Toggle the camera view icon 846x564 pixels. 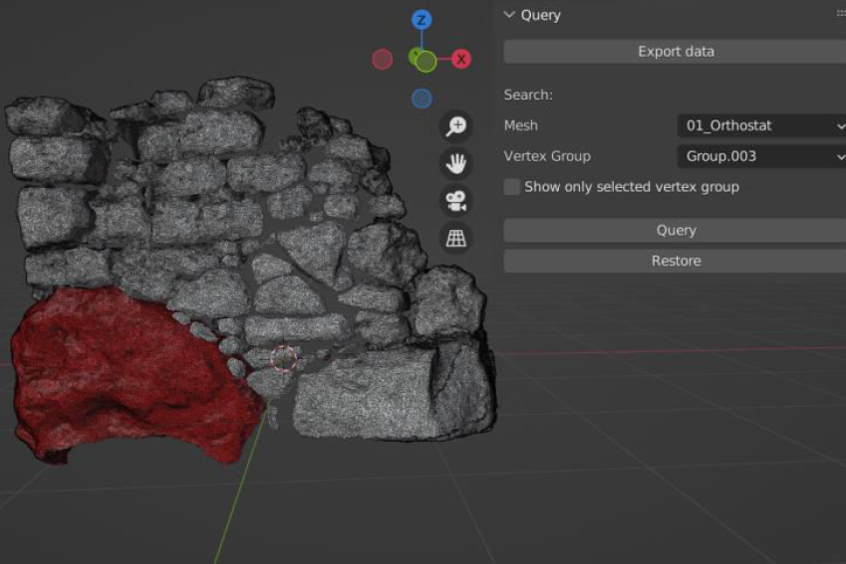click(456, 200)
